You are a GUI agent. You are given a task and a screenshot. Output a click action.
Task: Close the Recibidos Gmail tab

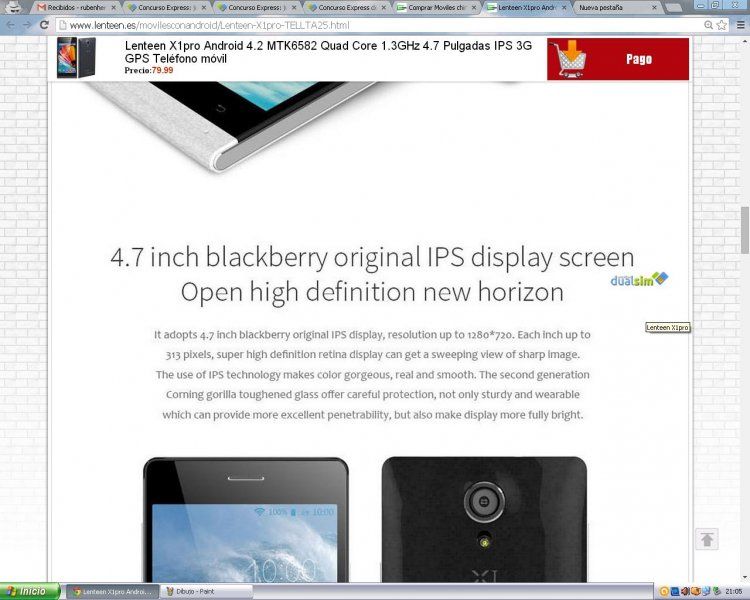(x=113, y=8)
